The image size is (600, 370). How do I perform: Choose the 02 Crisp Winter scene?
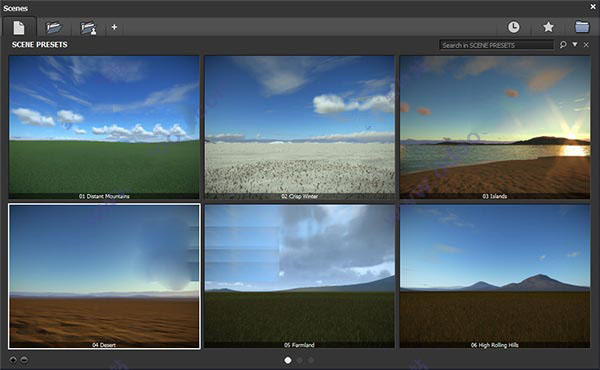pos(299,127)
